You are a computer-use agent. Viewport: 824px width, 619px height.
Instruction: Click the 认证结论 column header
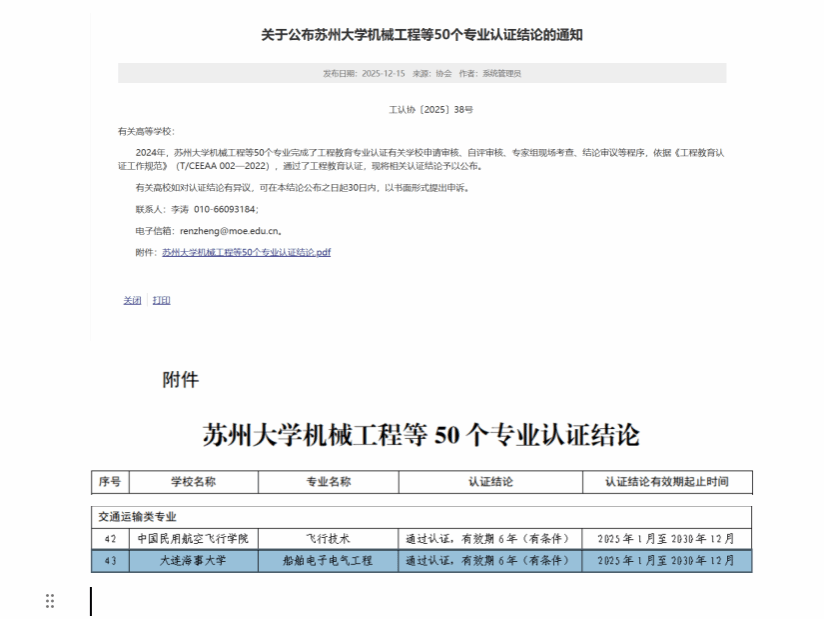pos(490,481)
